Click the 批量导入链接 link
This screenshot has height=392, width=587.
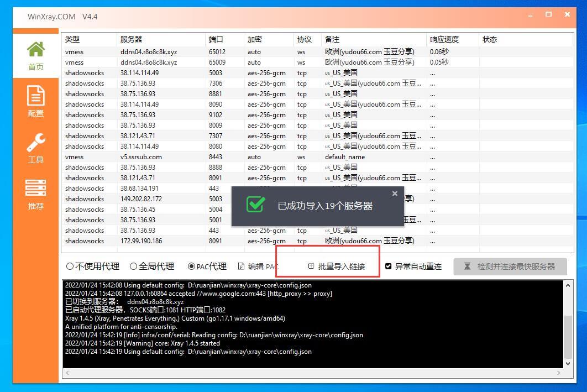(x=342, y=266)
